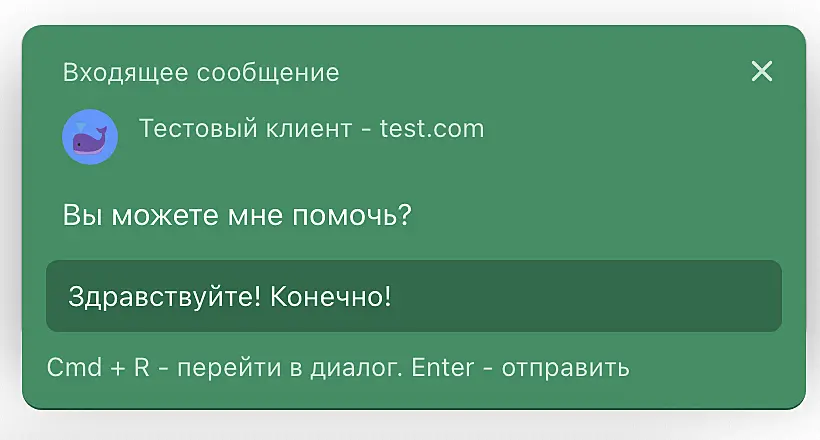The height and width of the screenshot is (440, 820).
Task: Click the "Входящее сообщение" notification header
Action: tap(200, 73)
